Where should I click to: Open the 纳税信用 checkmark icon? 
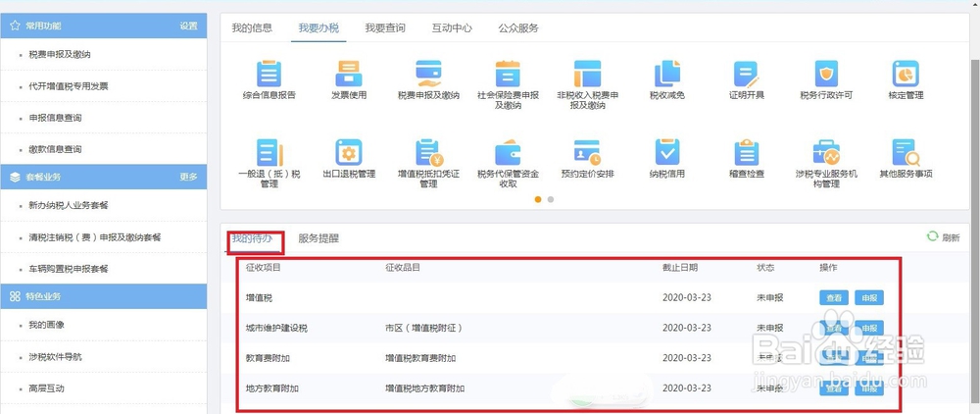666,153
